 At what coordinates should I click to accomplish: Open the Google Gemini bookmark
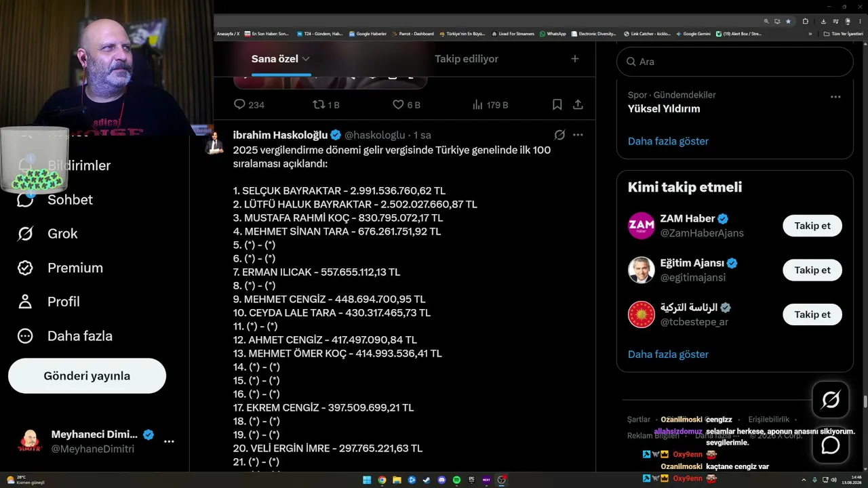coord(694,34)
